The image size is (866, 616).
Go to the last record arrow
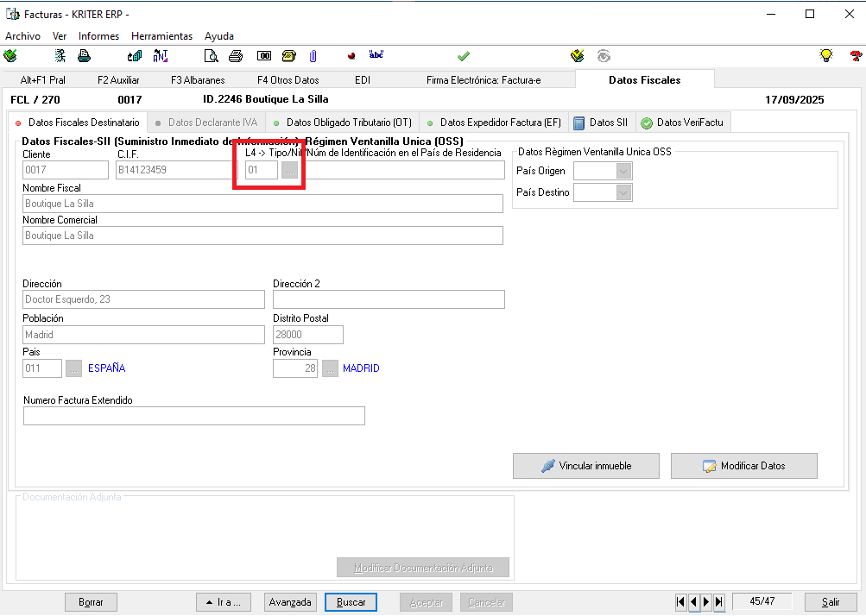[719, 602]
